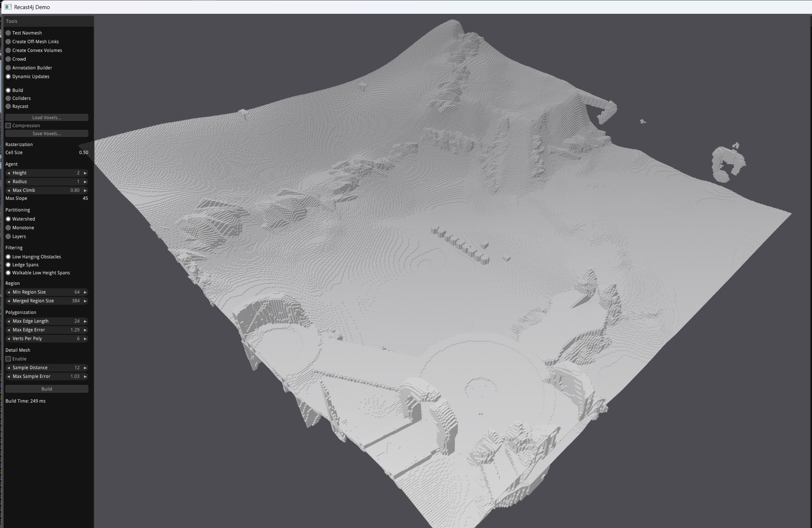Switch to Colliders mode
Screen dimensions: 812x528
click(8, 98)
